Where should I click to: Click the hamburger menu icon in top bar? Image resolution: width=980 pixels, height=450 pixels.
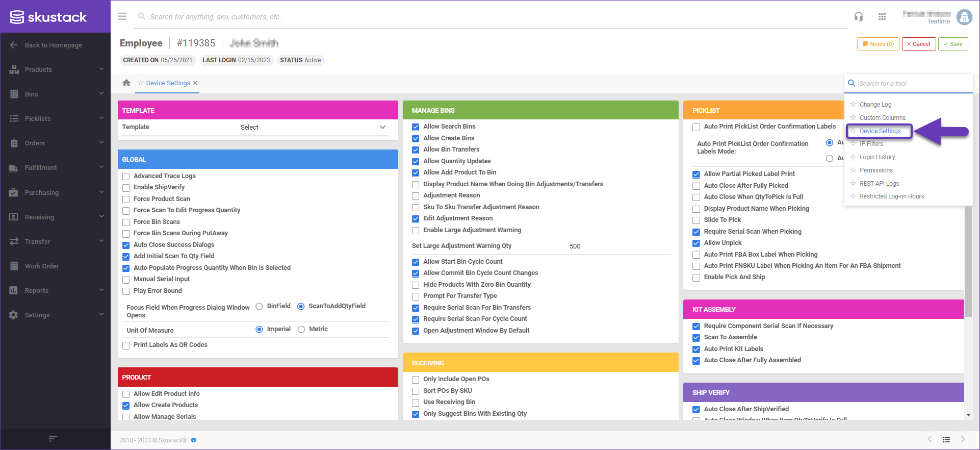pos(122,16)
